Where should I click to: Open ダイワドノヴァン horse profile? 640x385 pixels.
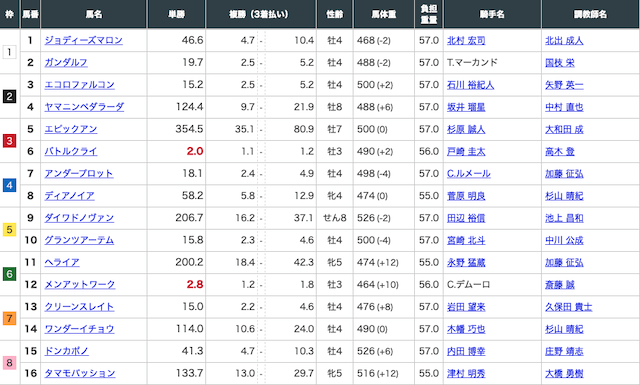pos(79,218)
